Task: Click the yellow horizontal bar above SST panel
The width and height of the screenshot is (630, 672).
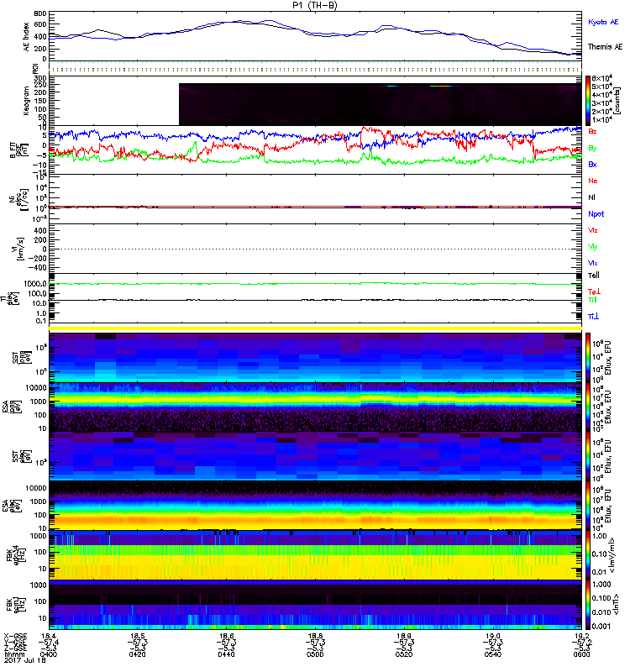Action: pos(315,328)
